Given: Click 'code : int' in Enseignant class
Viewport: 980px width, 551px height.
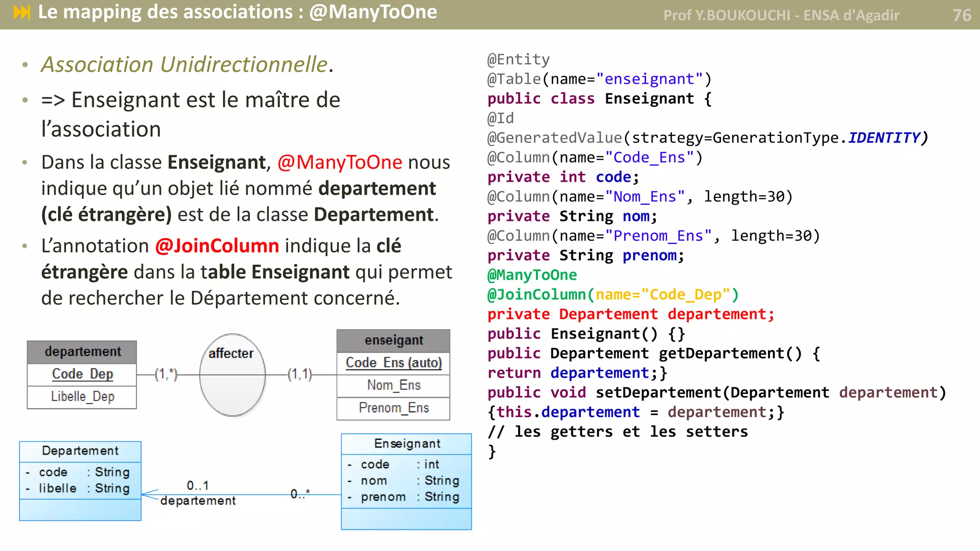Looking at the screenshot, I should (x=393, y=464).
